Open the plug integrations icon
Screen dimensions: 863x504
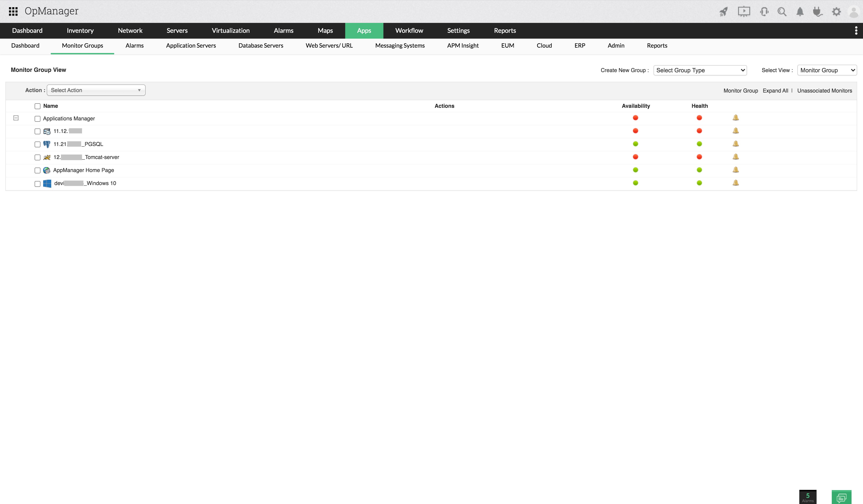pyautogui.click(x=817, y=12)
